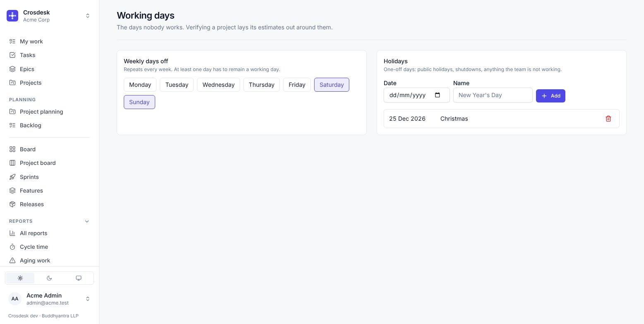The height and width of the screenshot is (324, 644).
Task: Click the Board grid icon
Action: coord(12,149)
